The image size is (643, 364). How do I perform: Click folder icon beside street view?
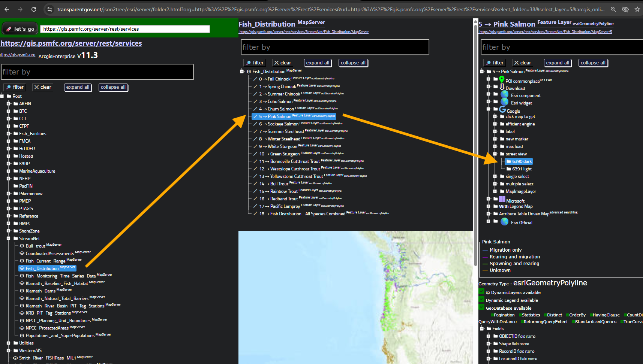pyautogui.click(x=502, y=154)
